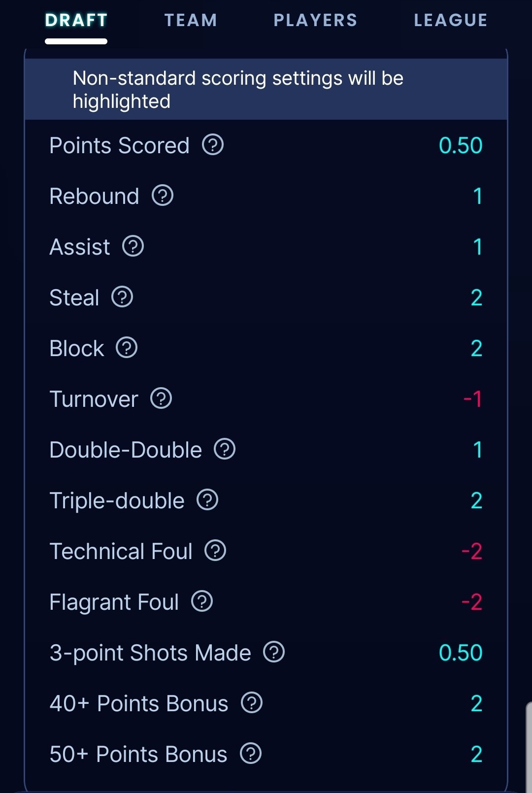
Task: Switch to the Team tab
Action: point(191,20)
